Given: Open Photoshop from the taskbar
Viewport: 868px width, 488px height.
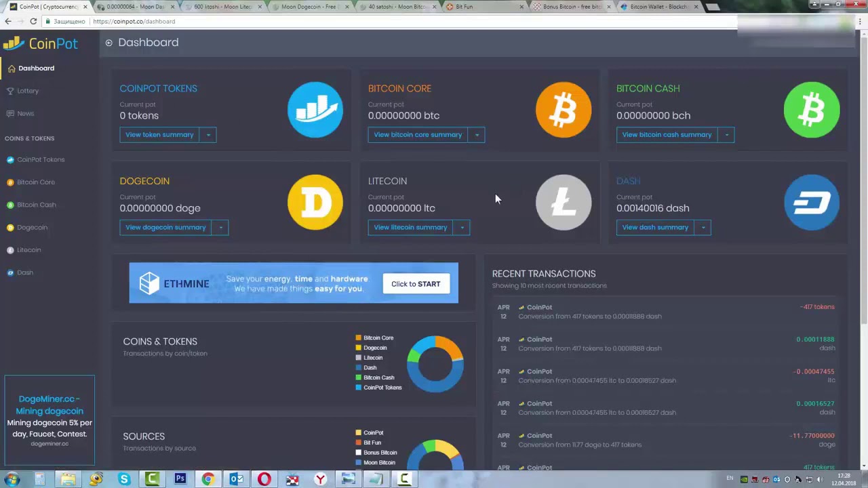Looking at the screenshot, I should (180, 479).
